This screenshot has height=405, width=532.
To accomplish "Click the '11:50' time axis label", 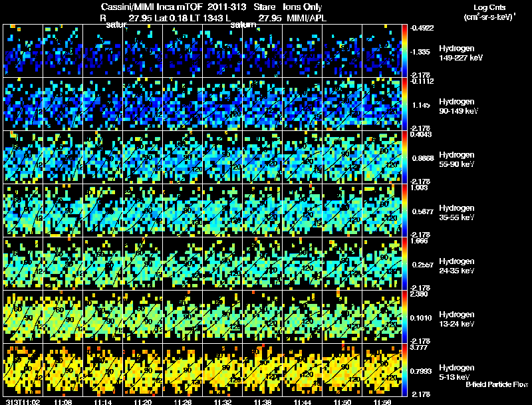I will pyautogui.click(x=342, y=402).
